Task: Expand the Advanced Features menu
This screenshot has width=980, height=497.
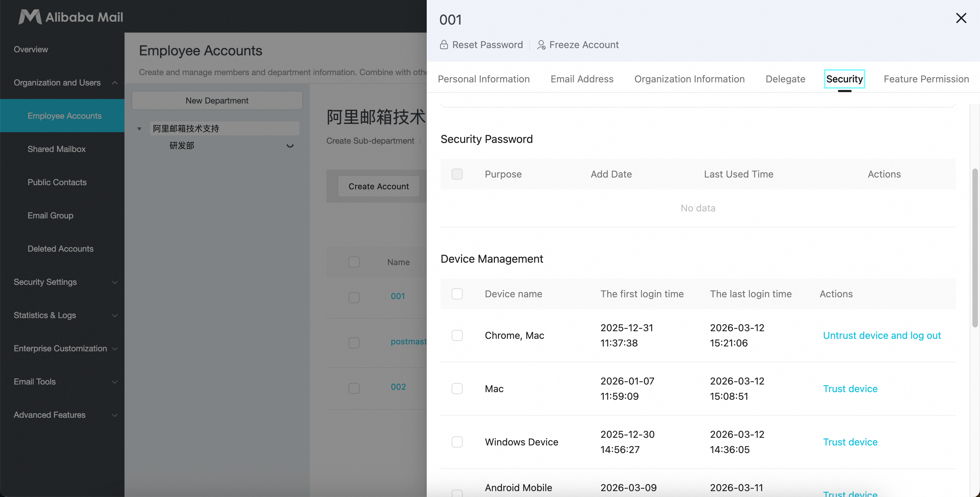Action: point(114,415)
